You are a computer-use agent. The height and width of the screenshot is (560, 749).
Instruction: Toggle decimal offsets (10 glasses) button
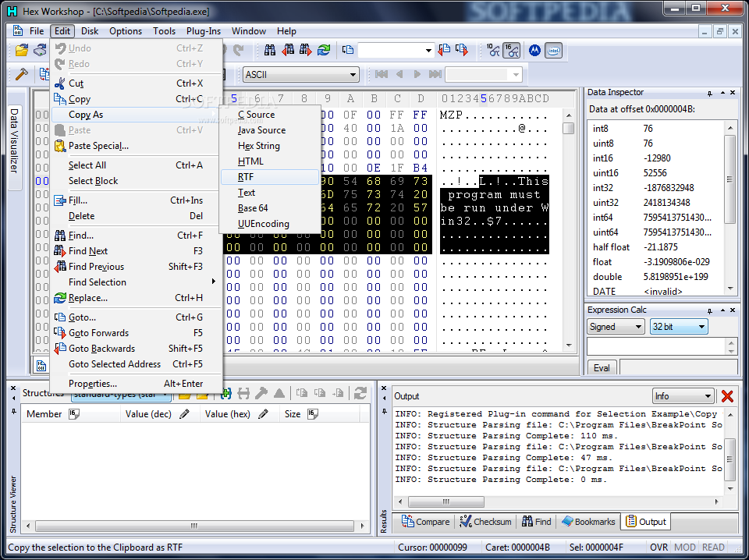[493, 50]
